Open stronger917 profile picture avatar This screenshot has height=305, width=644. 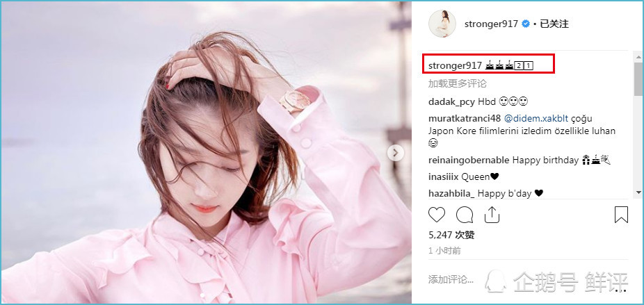click(442, 24)
